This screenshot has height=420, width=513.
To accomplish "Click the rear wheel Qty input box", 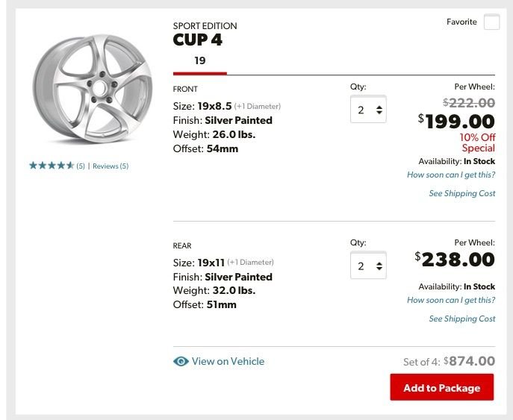I will pyautogui.click(x=362, y=266).
